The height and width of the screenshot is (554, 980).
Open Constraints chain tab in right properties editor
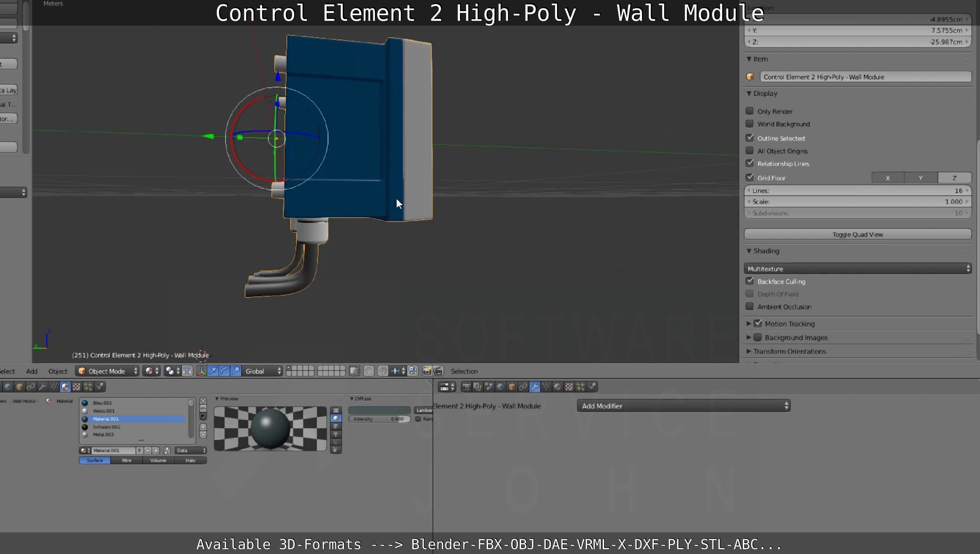(x=523, y=387)
